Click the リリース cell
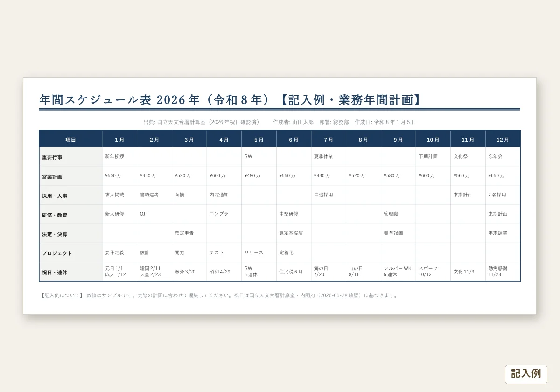The height and width of the screenshot is (392, 560). [x=259, y=252]
